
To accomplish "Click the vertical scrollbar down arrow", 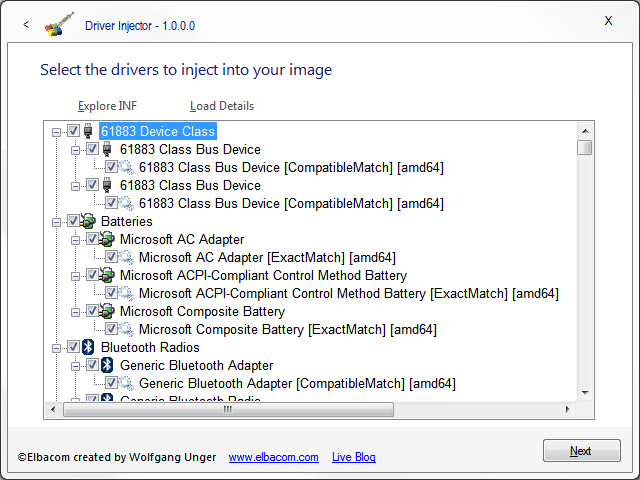I will (x=585, y=393).
